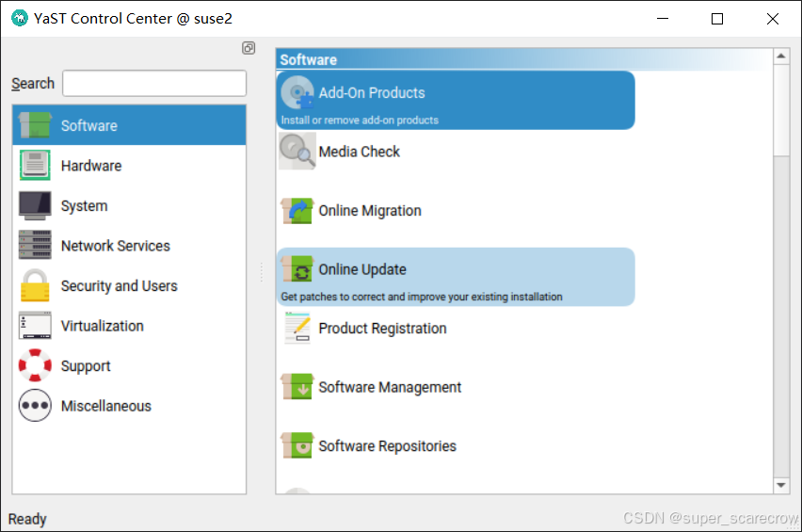Select the Software category label
Screen dimensions: 802x532
[x=89, y=126]
